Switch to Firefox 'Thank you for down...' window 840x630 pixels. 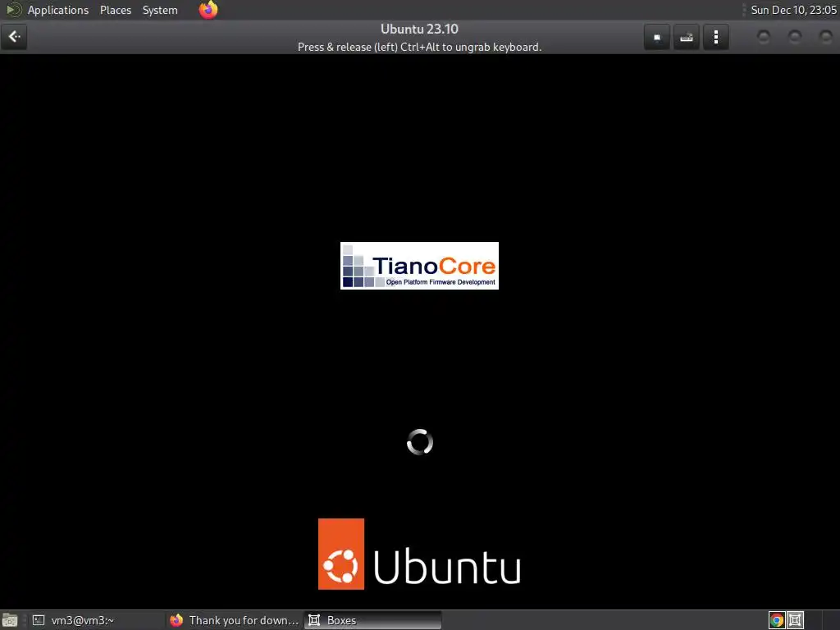pyautogui.click(x=234, y=620)
